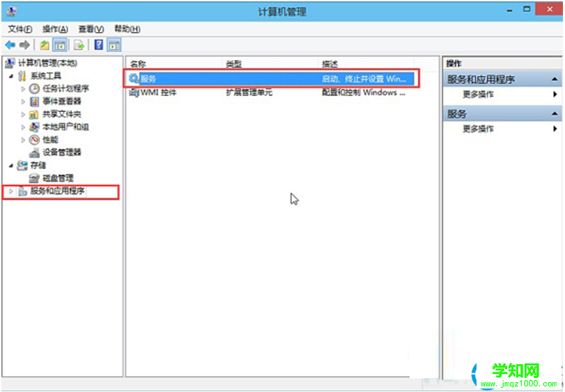Click the back arrow toolbar icon
This screenshot has width=565, height=392.
pos(10,45)
